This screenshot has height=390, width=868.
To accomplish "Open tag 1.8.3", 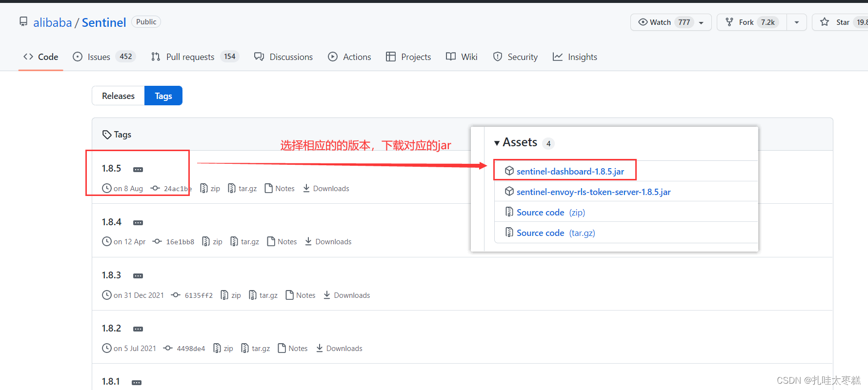I will (x=111, y=275).
